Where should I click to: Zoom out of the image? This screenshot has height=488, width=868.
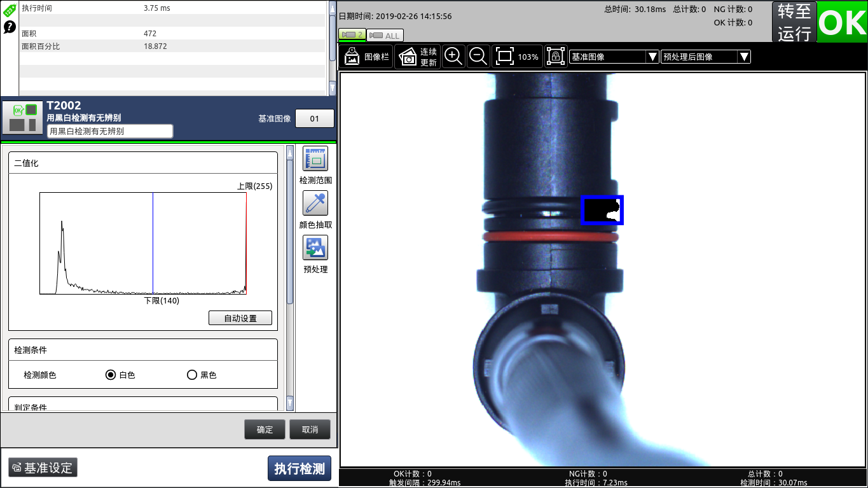click(478, 56)
